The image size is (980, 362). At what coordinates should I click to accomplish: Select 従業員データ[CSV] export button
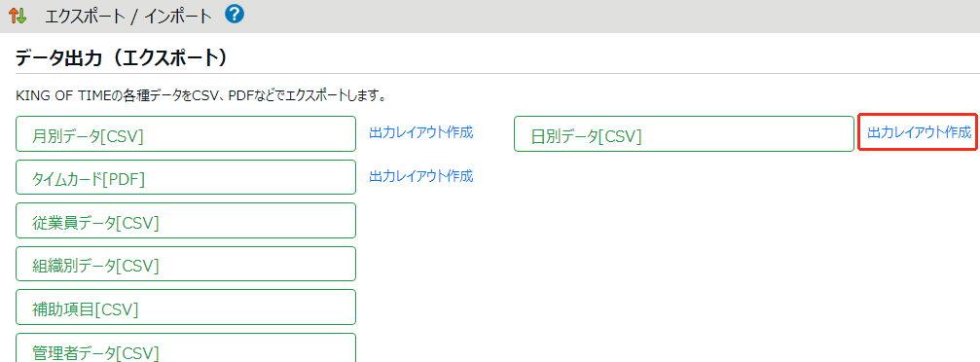click(x=186, y=220)
